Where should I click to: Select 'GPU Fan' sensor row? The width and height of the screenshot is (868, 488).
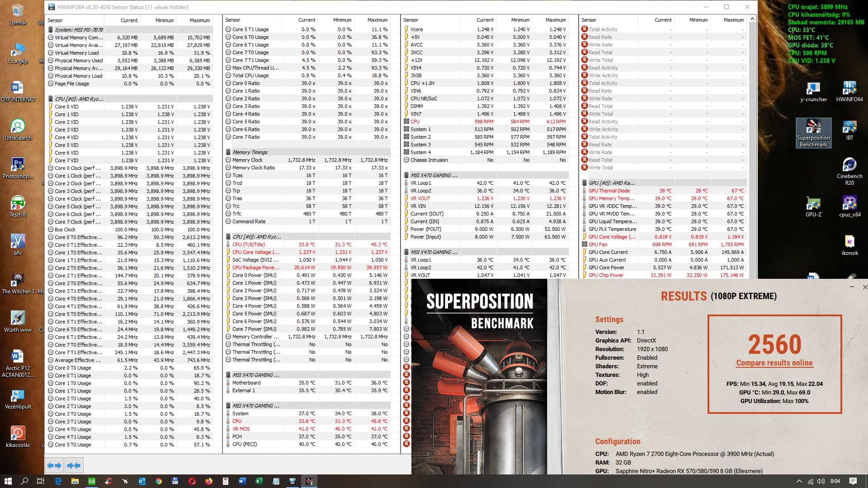tap(664, 244)
